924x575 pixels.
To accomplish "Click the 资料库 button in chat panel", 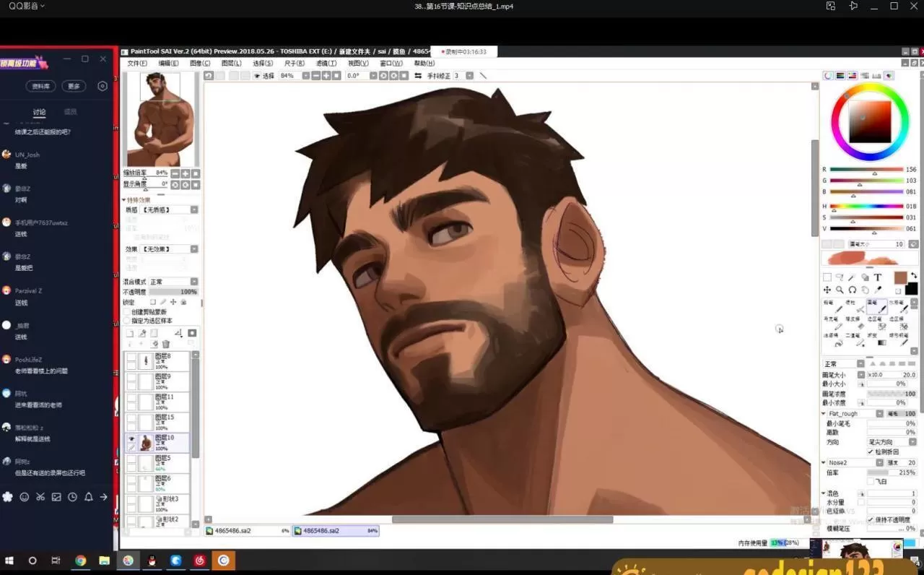I will 41,86.
